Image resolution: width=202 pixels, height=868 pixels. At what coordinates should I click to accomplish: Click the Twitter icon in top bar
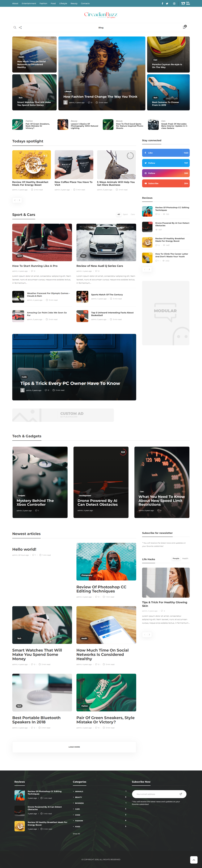tap(167, 3)
